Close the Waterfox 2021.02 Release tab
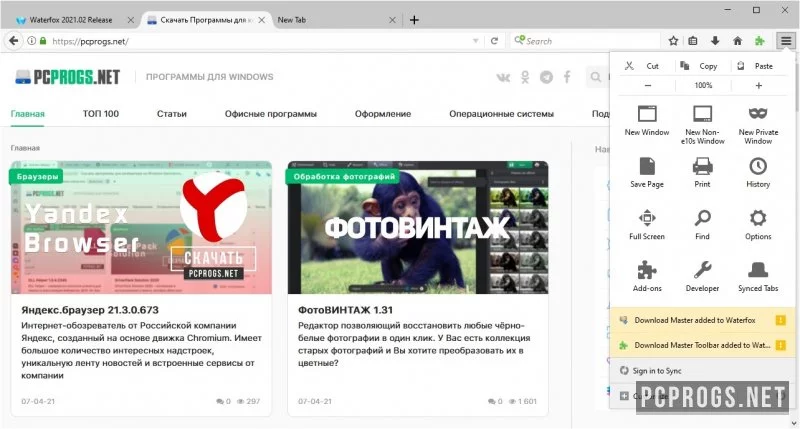Screen dimensions: 800x429 pos(131,20)
